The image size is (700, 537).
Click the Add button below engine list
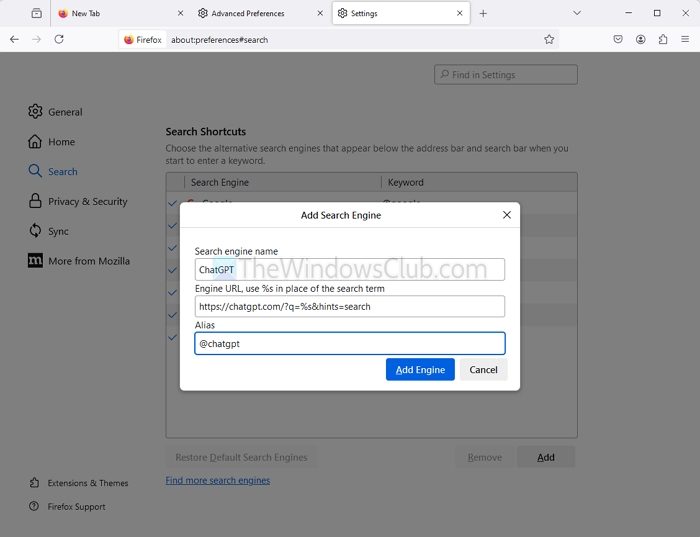pyautogui.click(x=546, y=457)
